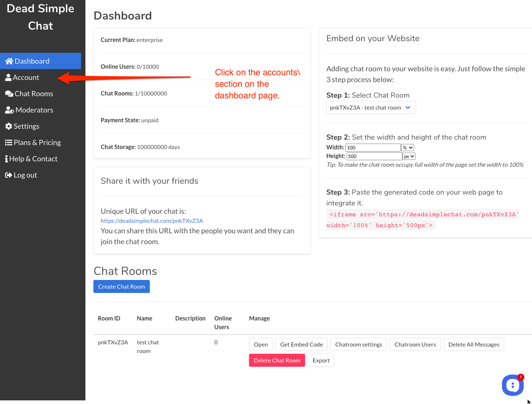Click the Chat Rooms speech bubbles icon

click(9, 94)
